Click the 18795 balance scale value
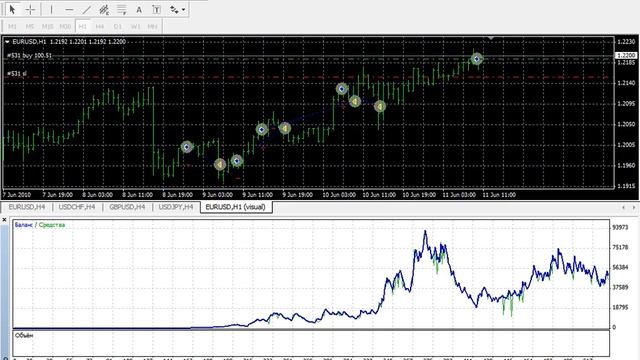Viewport: 640px width, 360px height. 620,307
